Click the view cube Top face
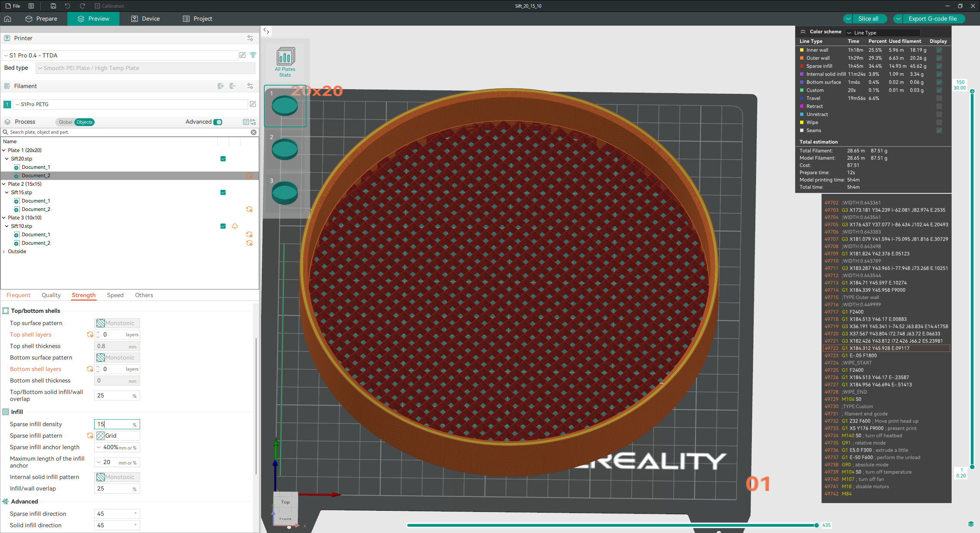The image size is (980, 533). tap(286, 502)
